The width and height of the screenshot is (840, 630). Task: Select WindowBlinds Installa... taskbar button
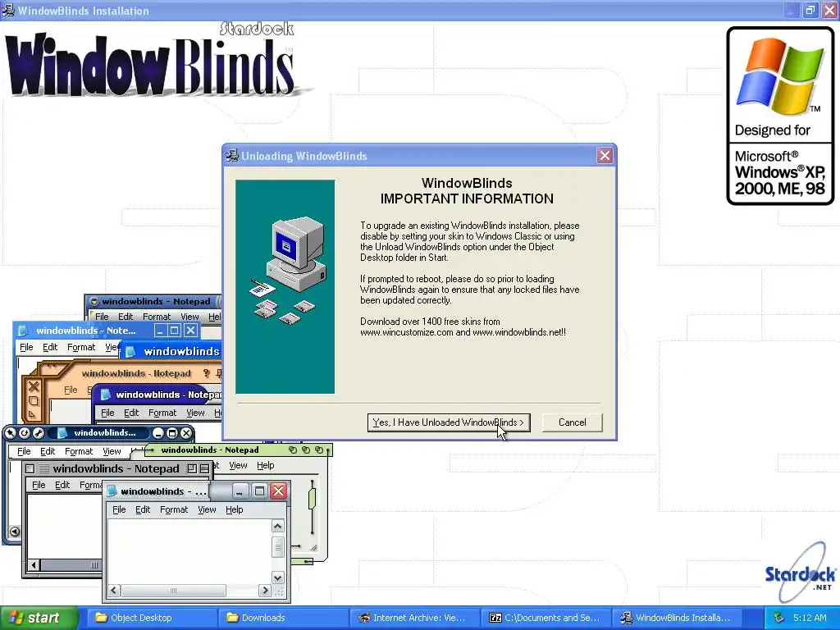click(x=678, y=618)
